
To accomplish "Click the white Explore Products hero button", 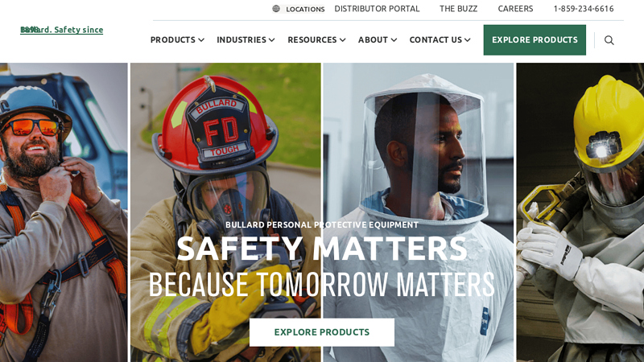I will click(x=322, y=332).
